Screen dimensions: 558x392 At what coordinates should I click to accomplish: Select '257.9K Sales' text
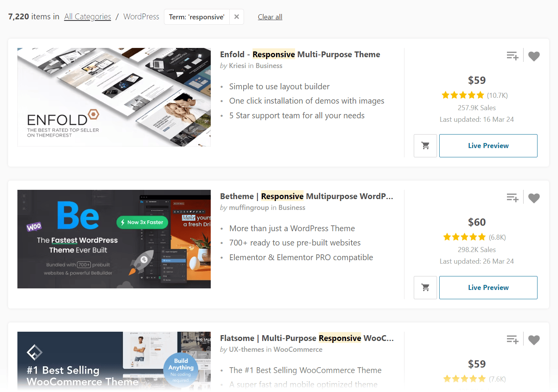477,108
